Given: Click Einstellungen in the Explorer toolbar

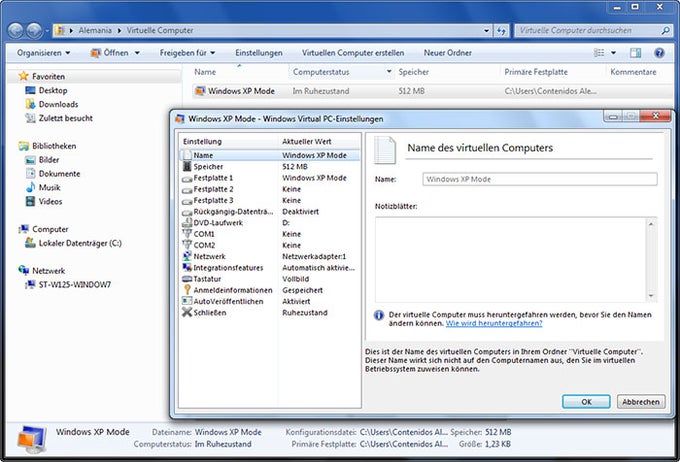Looking at the screenshot, I should click(x=259, y=53).
